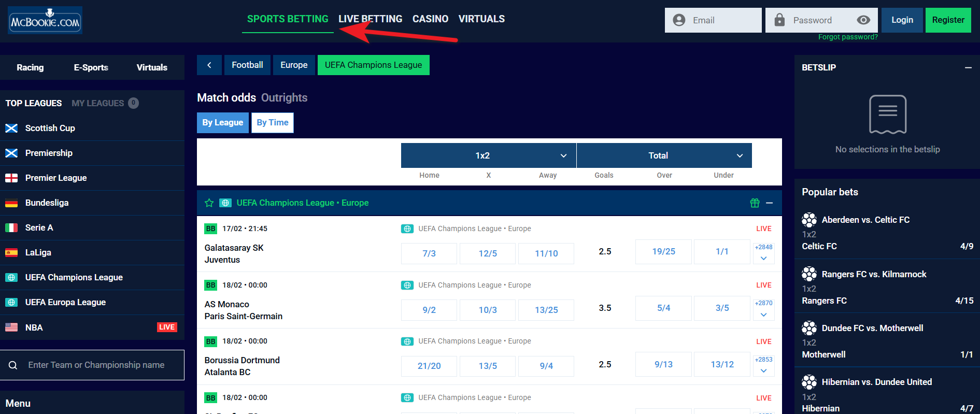Click the soccer ball icon for Dundee vs Motherwell
Image resolution: width=980 pixels, height=414 pixels.
pyautogui.click(x=809, y=328)
